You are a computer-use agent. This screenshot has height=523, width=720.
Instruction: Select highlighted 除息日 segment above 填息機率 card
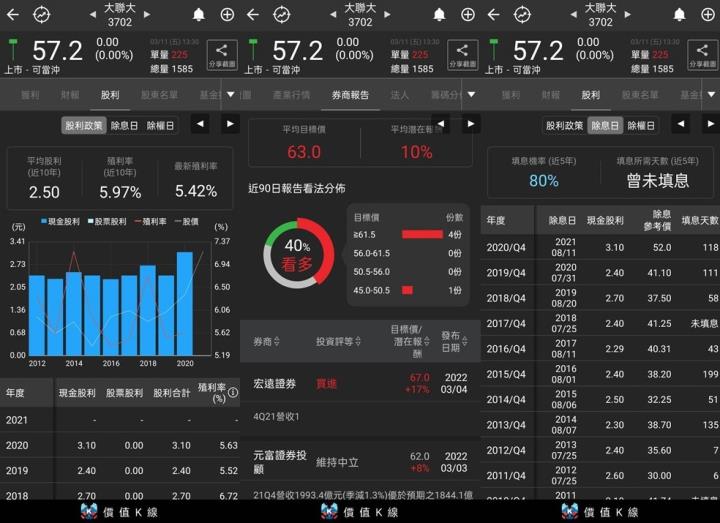tap(605, 125)
